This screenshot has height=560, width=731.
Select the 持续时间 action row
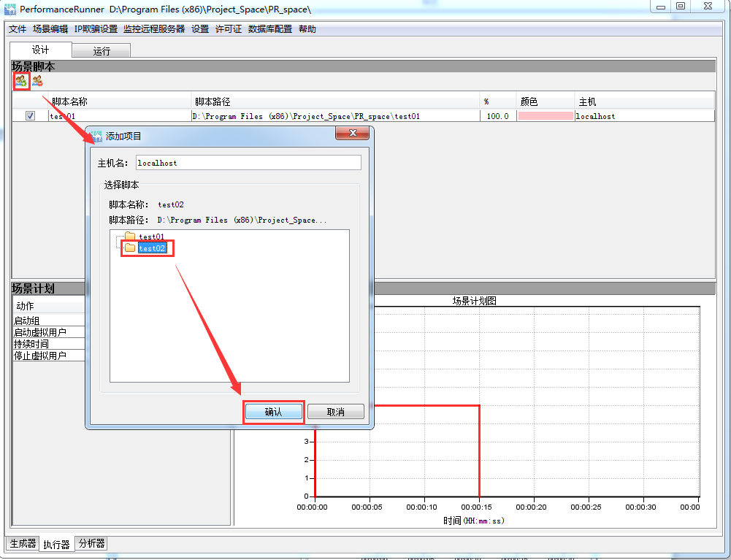pos(49,344)
